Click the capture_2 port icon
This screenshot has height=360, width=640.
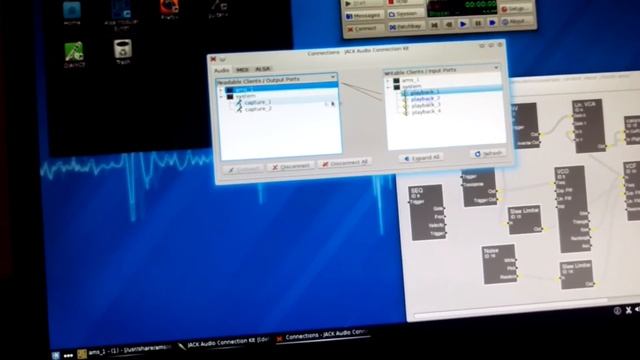click(239, 109)
